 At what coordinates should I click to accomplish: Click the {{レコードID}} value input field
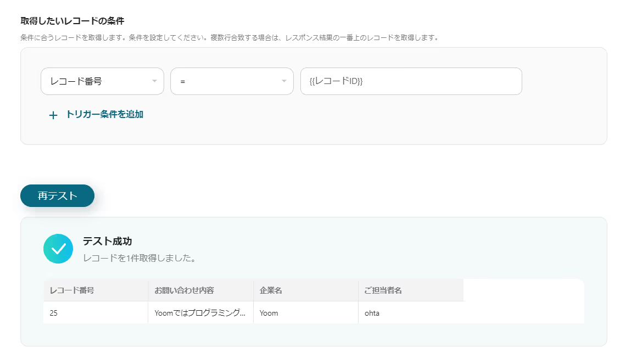click(411, 81)
